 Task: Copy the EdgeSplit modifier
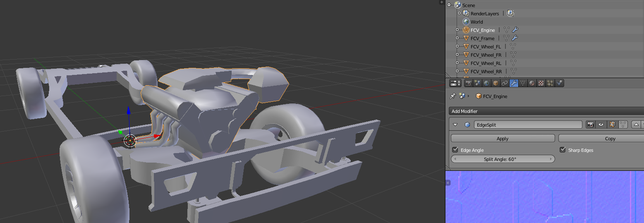coord(601,139)
